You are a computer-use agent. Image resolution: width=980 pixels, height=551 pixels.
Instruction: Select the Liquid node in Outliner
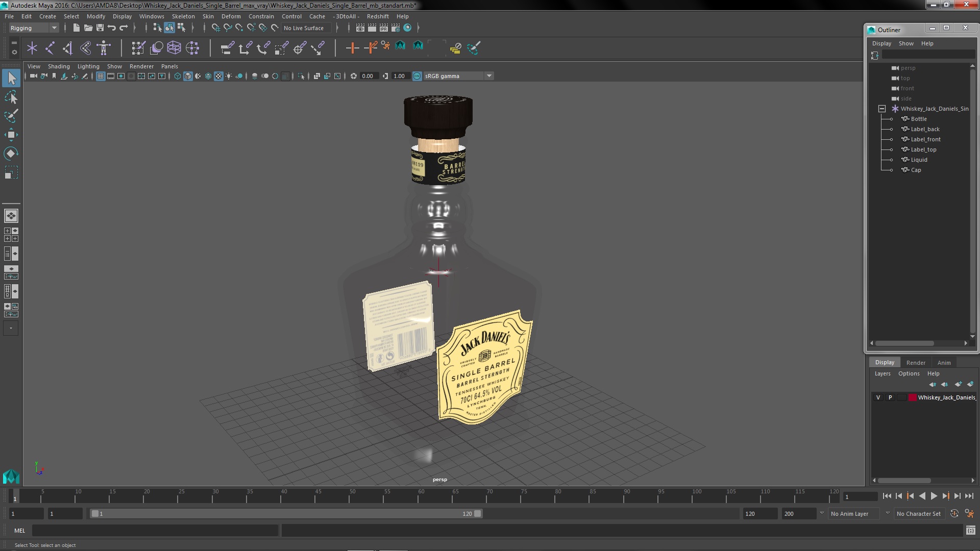click(919, 160)
